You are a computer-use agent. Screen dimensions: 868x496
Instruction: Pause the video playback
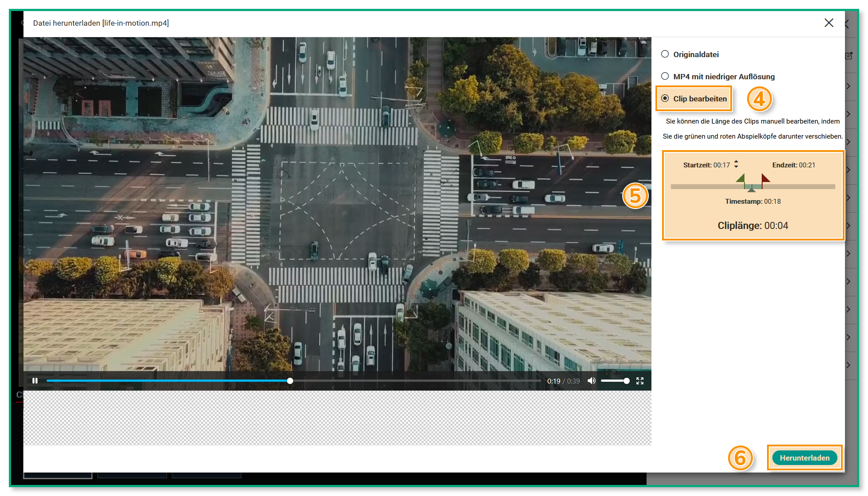(35, 381)
